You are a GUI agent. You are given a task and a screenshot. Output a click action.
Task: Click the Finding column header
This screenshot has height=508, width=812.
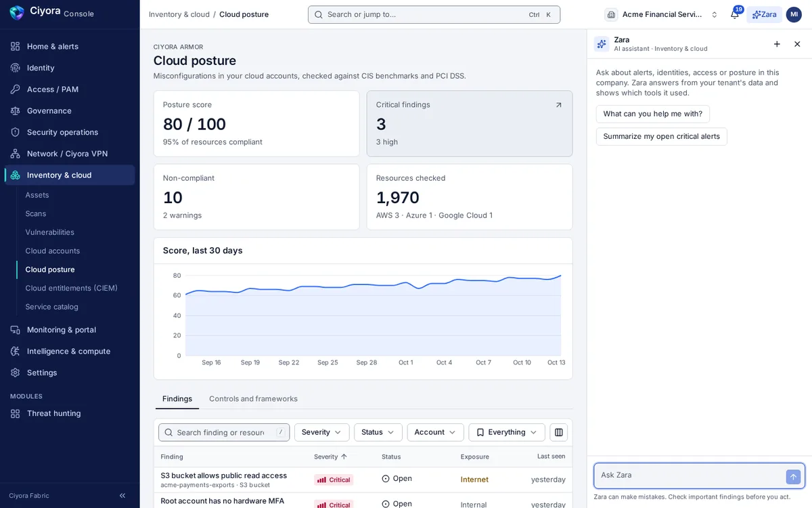click(x=172, y=457)
